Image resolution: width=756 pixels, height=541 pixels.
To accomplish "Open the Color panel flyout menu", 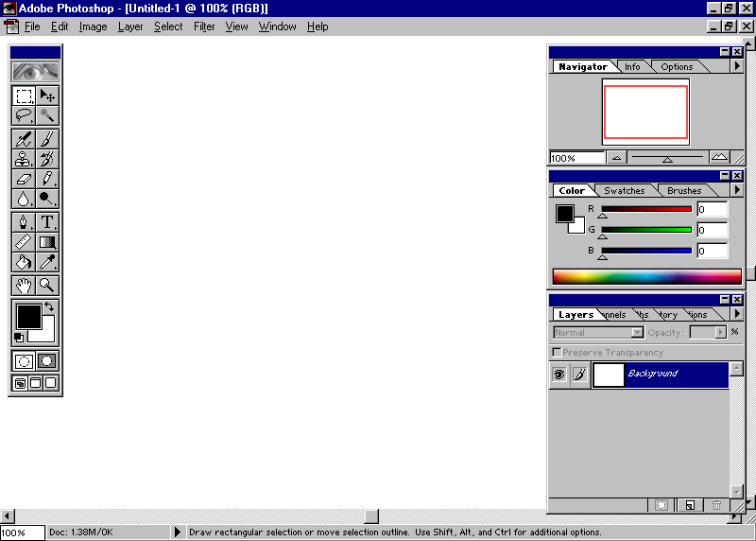I will (x=737, y=190).
